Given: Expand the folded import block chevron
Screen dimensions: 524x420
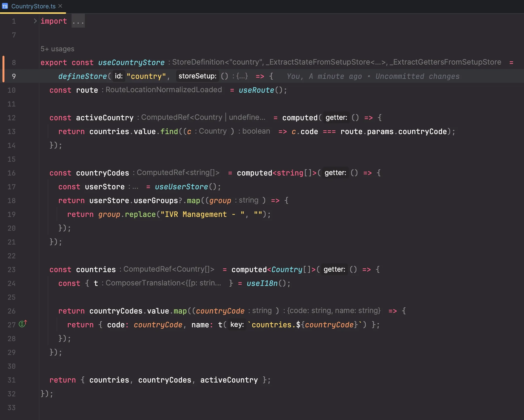Looking at the screenshot, I should click(35, 21).
